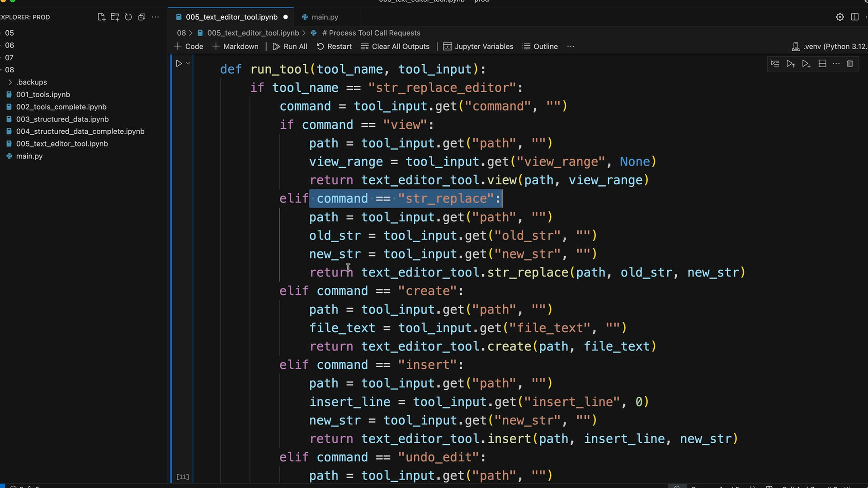Switch to the main.py tab
The image size is (868, 488).
pos(325,17)
